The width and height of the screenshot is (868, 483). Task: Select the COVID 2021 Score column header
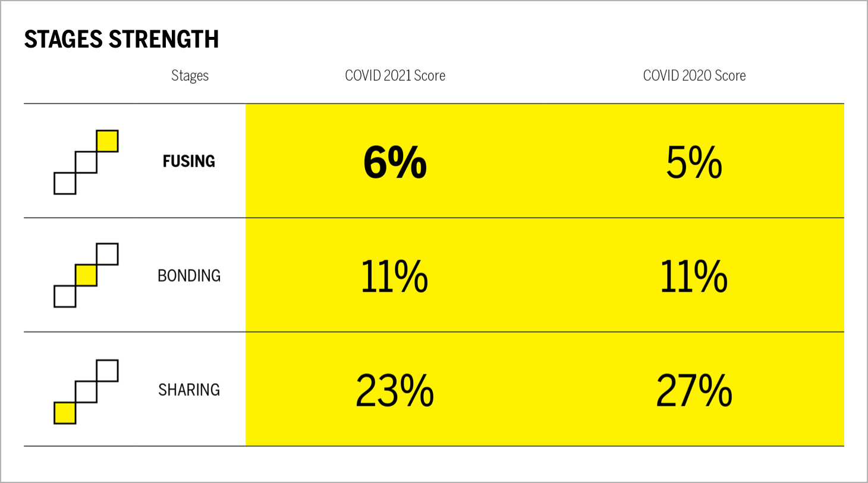pyautogui.click(x=395, y=76)
